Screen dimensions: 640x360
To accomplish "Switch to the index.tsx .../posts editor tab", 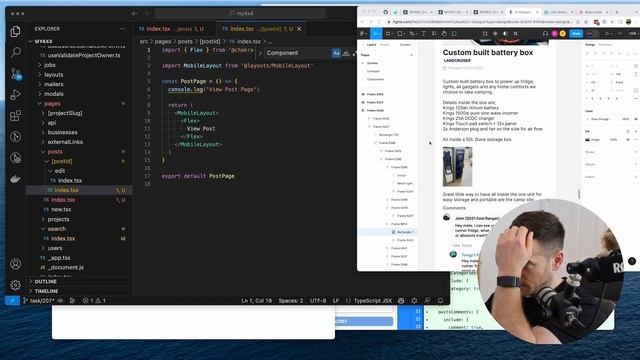I will 174,29.
